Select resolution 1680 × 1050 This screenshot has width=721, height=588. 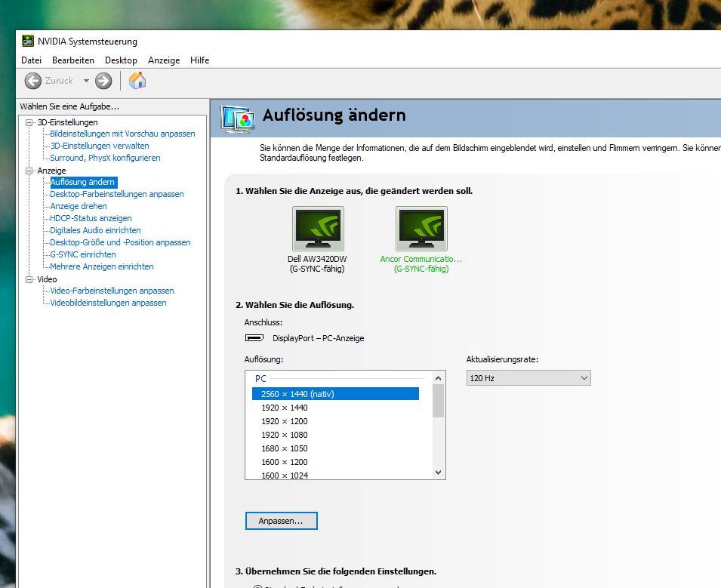click(x=284, y=448)
